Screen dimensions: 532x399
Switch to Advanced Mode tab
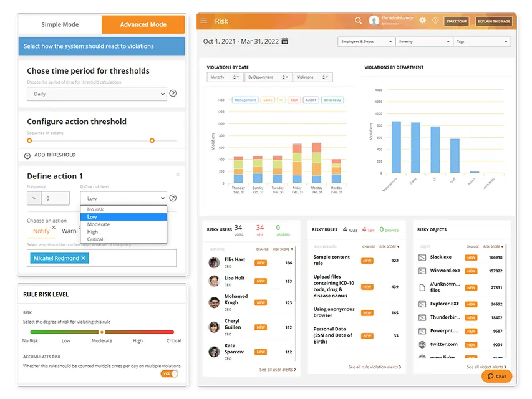143,24
